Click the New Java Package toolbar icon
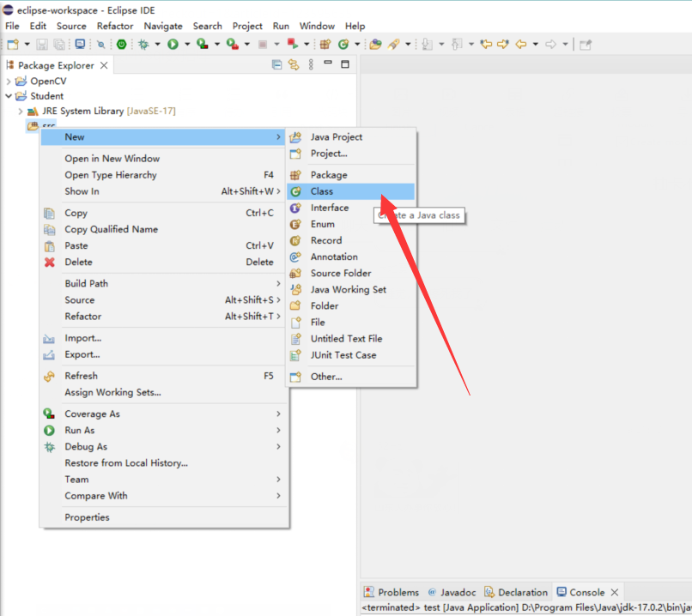 click(325, 44)
